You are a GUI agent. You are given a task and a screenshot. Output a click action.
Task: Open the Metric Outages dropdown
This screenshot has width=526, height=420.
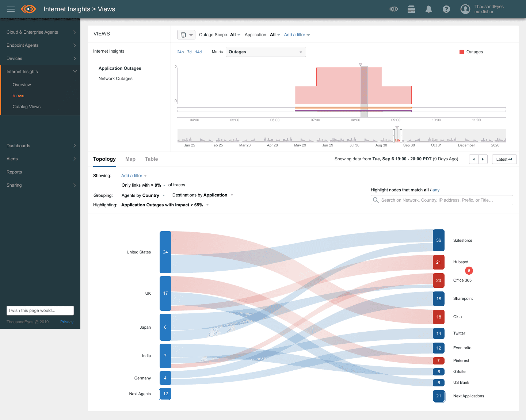(x=266, y=52)
